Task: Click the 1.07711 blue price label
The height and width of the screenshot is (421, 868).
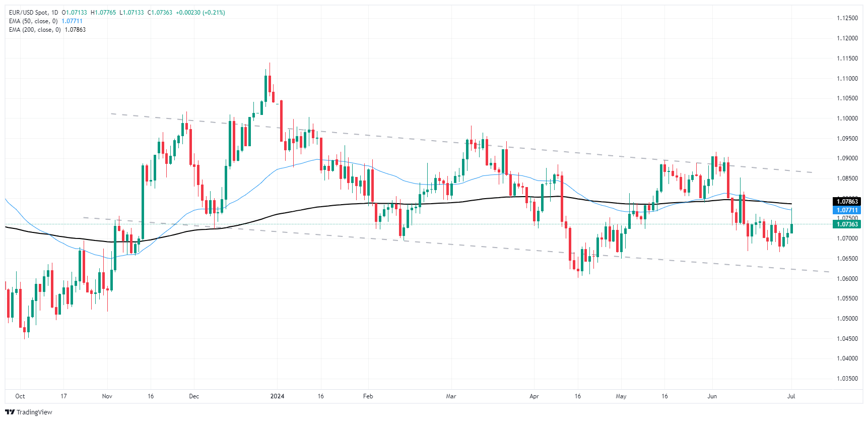Action: pos(847,210)
